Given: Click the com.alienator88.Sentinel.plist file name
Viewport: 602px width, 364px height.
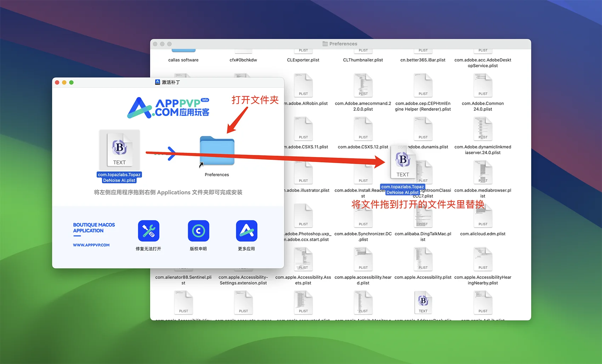Looking at the screenshot, I should pyautogui.click(x=183, y=280).
